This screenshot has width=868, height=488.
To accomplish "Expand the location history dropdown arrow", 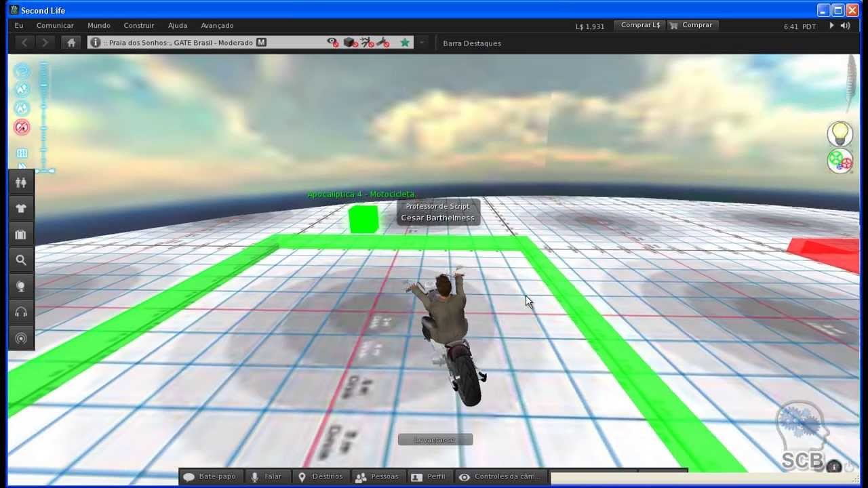I will [422, 43].
